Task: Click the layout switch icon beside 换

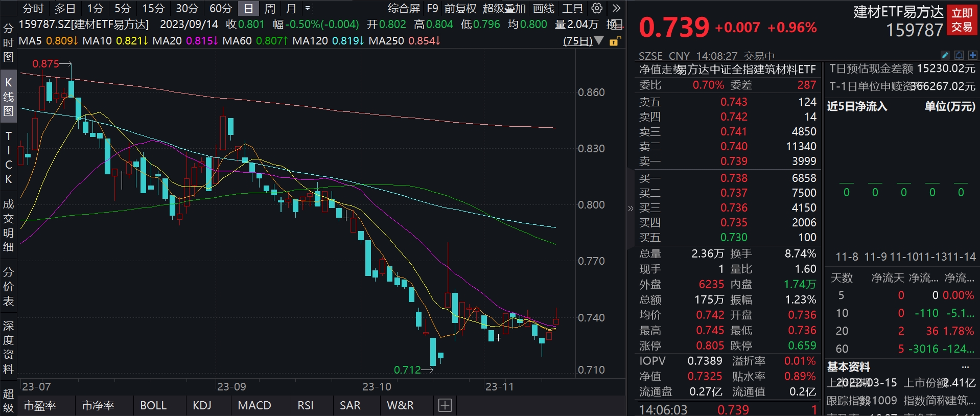Action: tap(618, 24)
